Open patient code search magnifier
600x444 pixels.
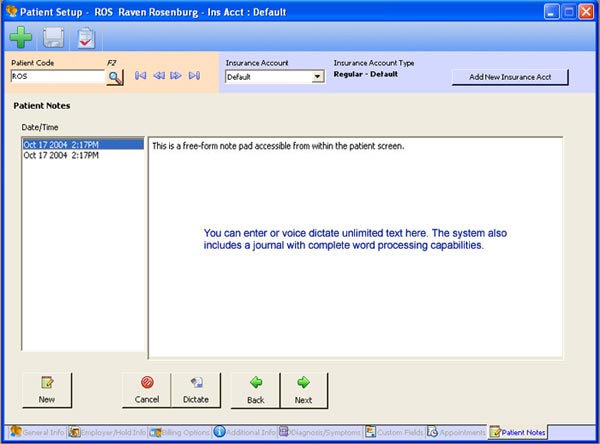click(x=114, y=76)
